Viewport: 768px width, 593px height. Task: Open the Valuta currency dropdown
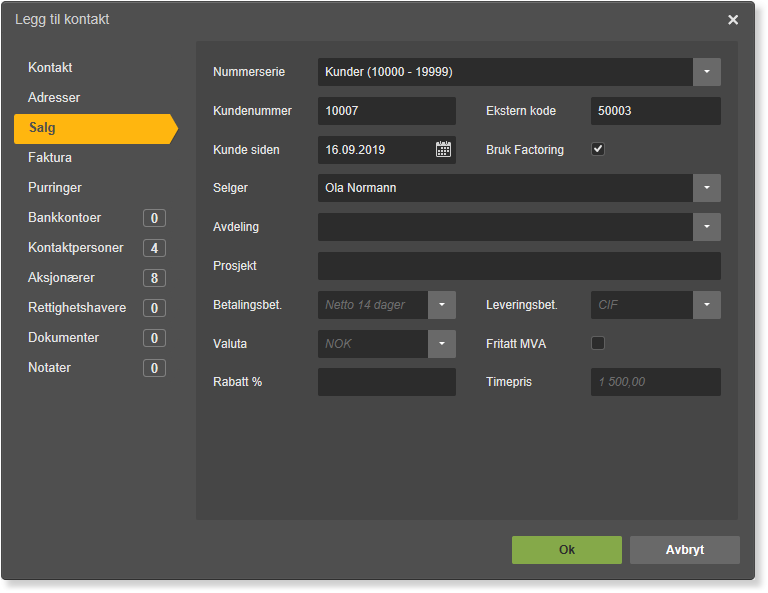click(x=442, y=344)
